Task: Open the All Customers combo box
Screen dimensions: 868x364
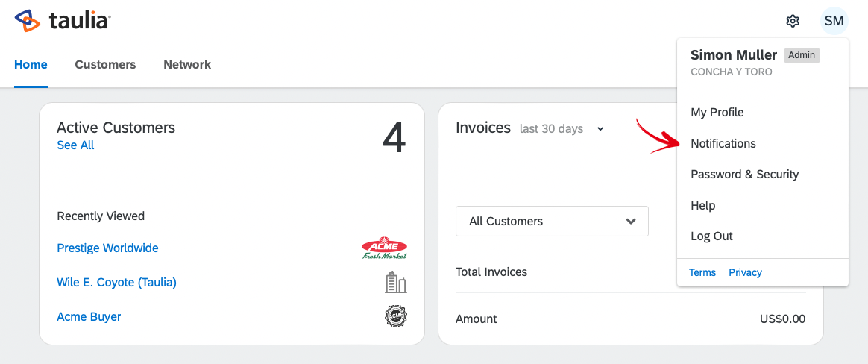Action: tap(552, 221)
